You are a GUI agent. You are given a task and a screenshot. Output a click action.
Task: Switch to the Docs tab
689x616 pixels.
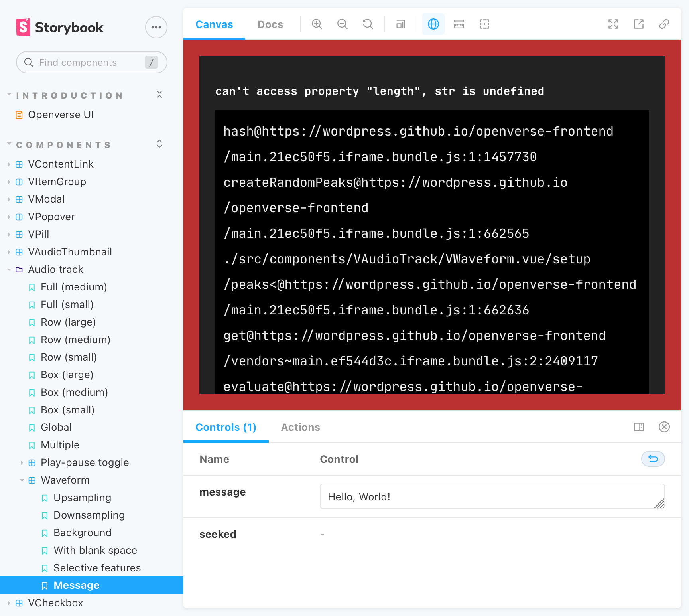click(x=270, y=24)
